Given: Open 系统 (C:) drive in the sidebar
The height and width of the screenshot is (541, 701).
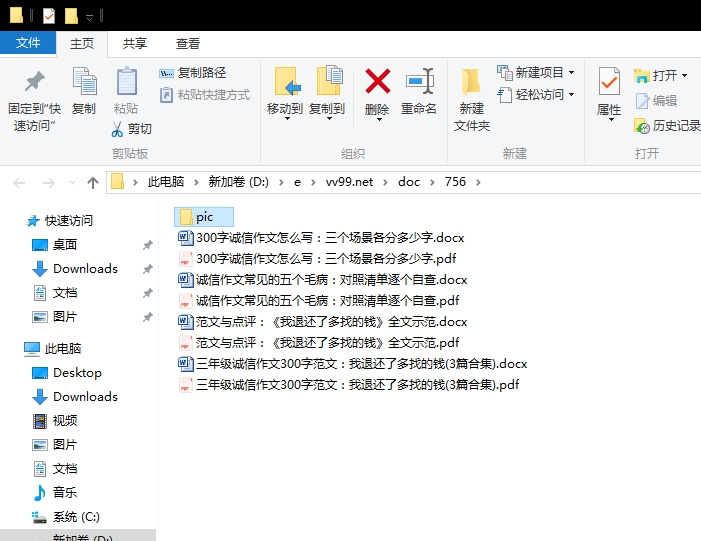Looking at the screenshot, I should pyautogui.click(x=66, y=517).
